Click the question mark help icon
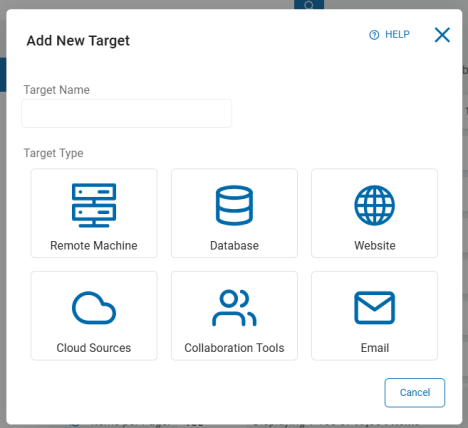468x428 pixels. [374, 35]
